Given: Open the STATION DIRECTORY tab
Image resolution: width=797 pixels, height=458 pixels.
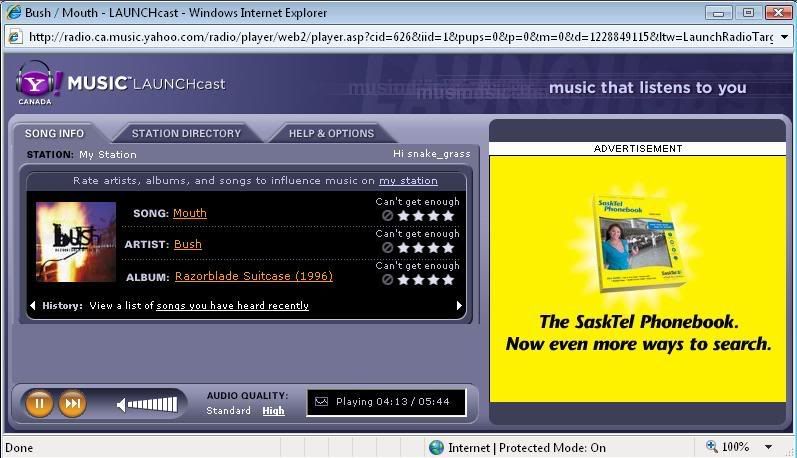Looking at the screenshot, I should (x=186, y=133).
